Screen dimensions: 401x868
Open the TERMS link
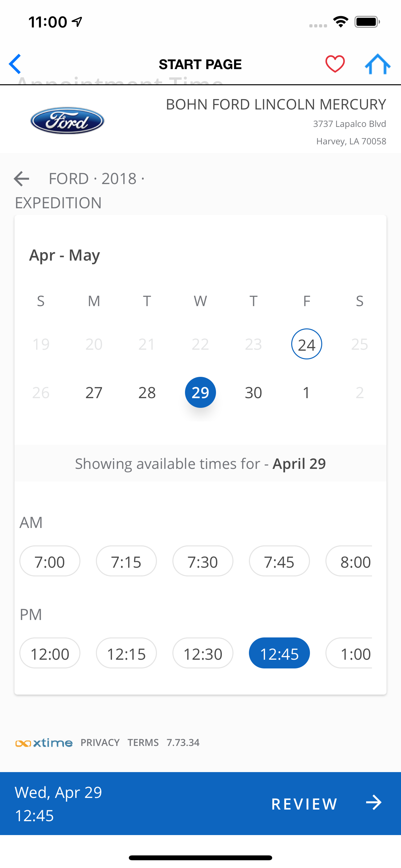coord(143,743)
